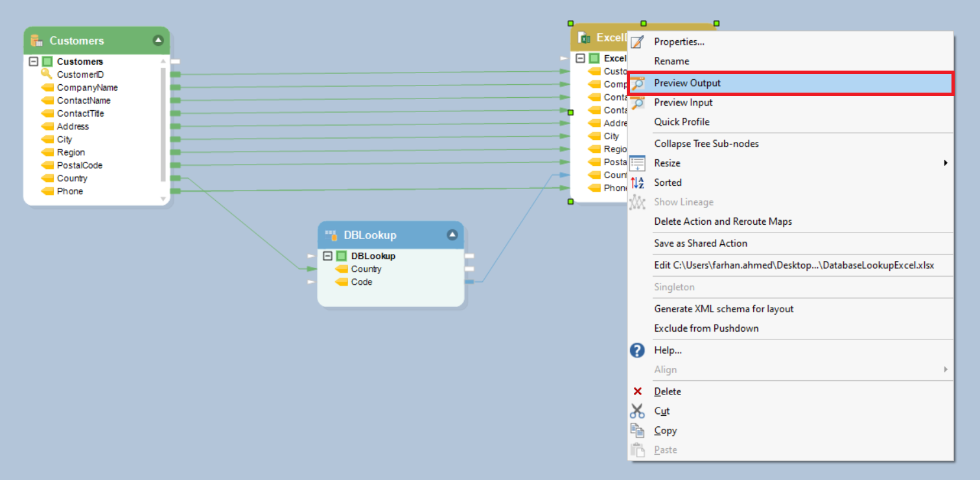
Task: Click the CustomerID key icon
Action: pyautogui.click(x=47, y=74)
